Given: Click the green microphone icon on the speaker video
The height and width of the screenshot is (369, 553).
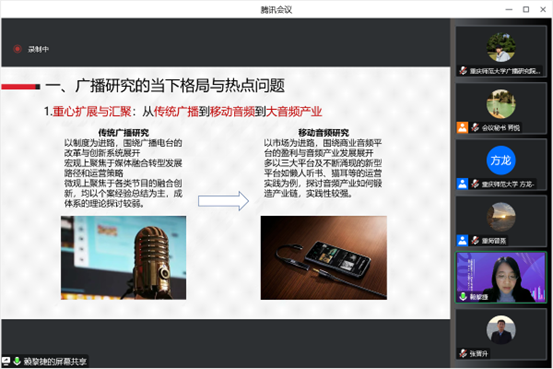Looking at the screenshot, I should point(463,296).
